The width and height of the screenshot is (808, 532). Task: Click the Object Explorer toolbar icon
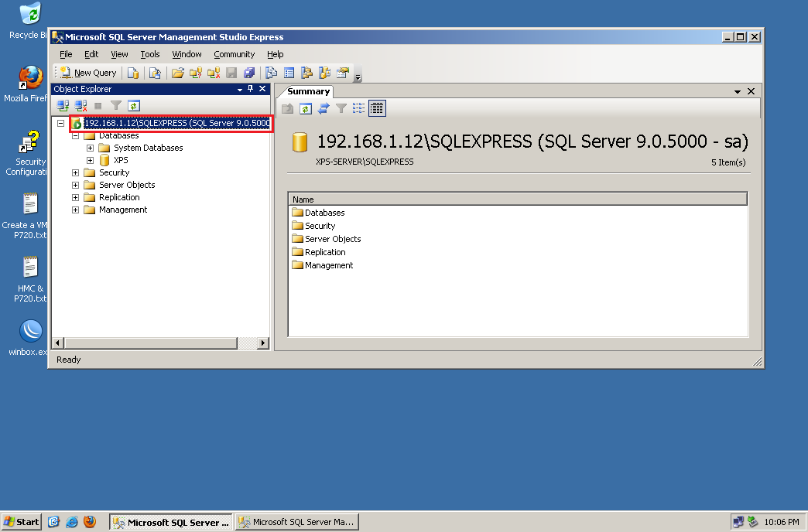pyautogui.click(x=306, y=73)
